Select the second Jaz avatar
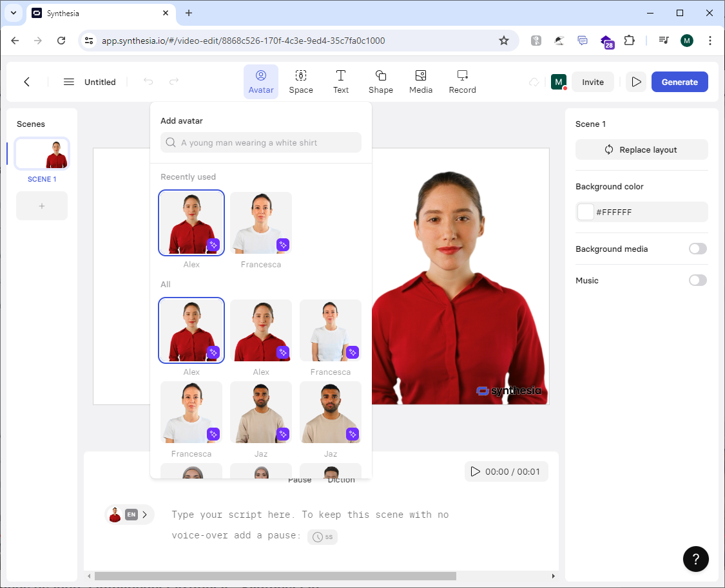The image size is (725, 588). [x=330, y=412]
